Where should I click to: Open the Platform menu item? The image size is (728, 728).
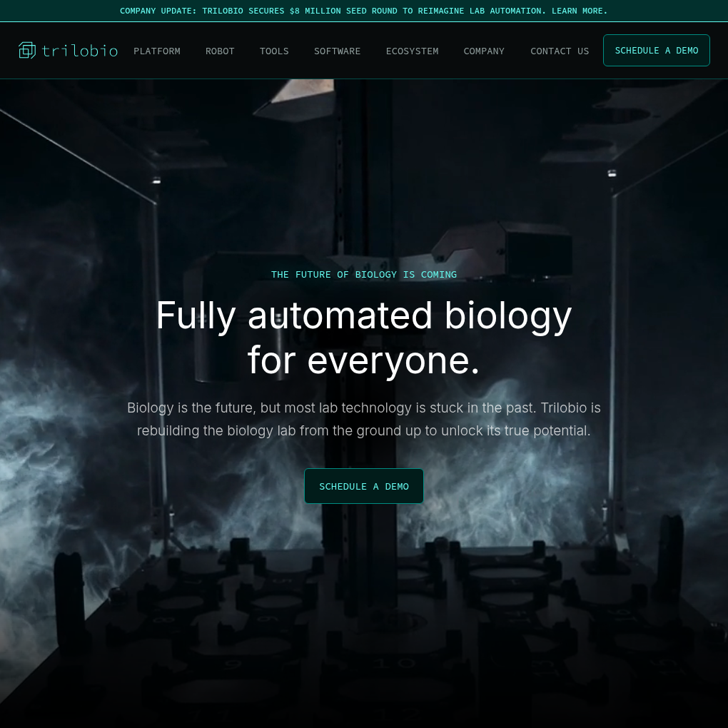point(157,51)
